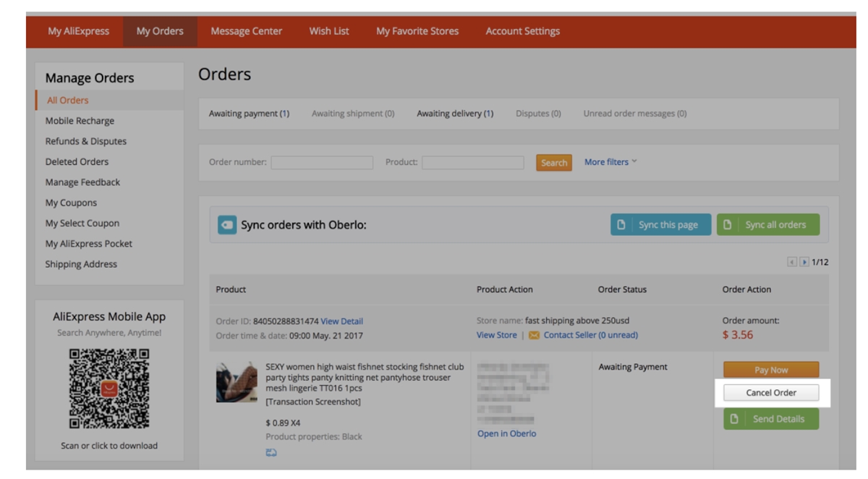Focus the Product search input field
This screenshot has width=868, height=479.
[x=472, y=163]
